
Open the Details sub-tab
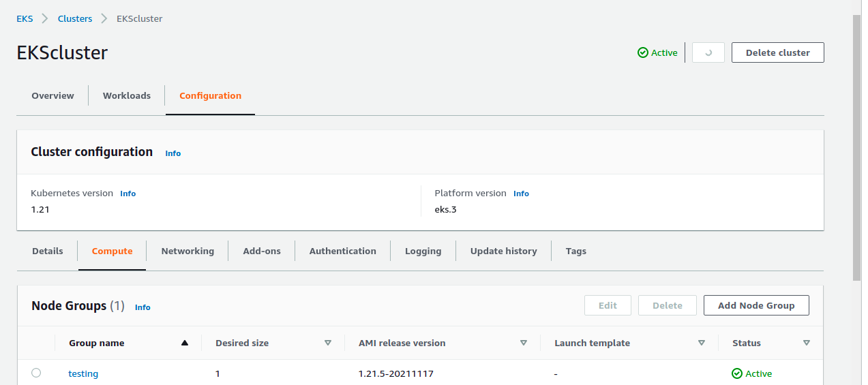pyautogui.click(x=48, y=251)
